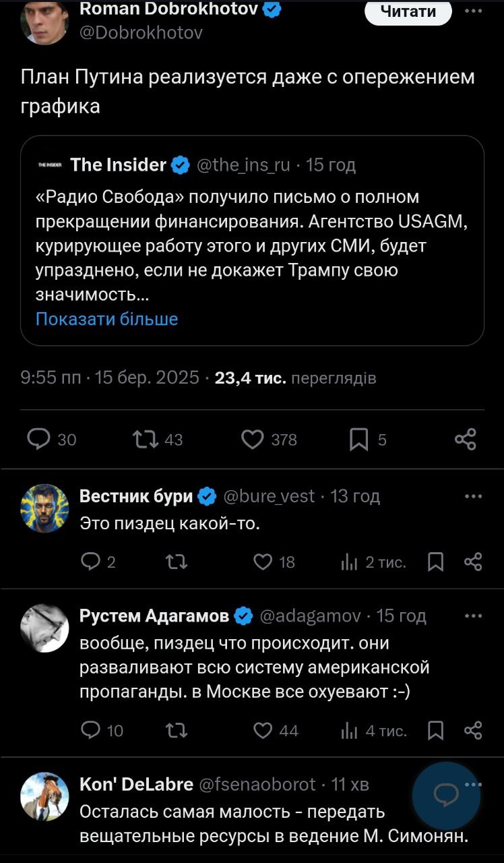The width and height of the screenshot is (504, 863).
Task: Retweet Рустем Адагамов's reply
Action: (x=175, y=730)
